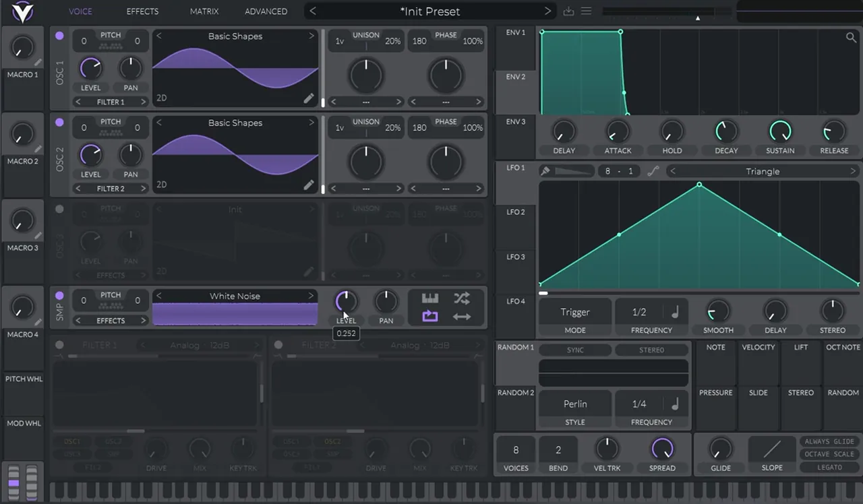Open Random Perlin style dropdown

[575, 404]
